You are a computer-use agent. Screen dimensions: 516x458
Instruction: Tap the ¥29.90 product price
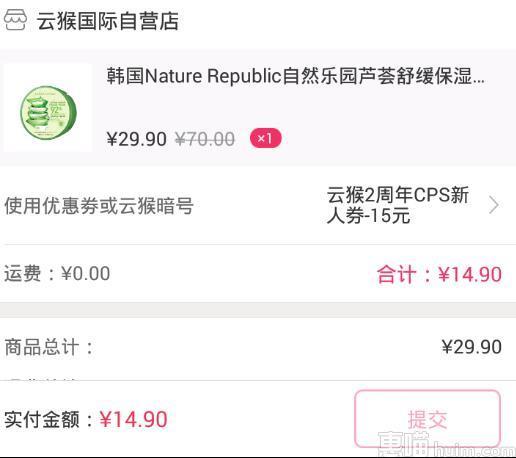(136, 139)
